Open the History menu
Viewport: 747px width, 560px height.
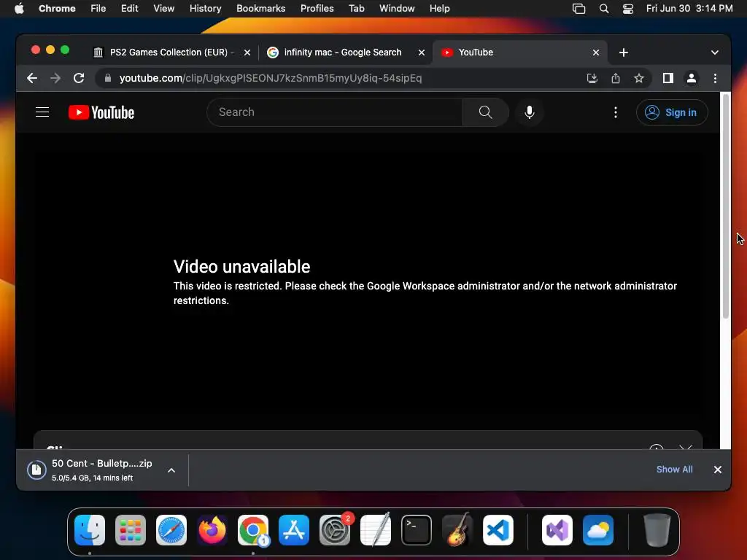[x=205, y=9]
